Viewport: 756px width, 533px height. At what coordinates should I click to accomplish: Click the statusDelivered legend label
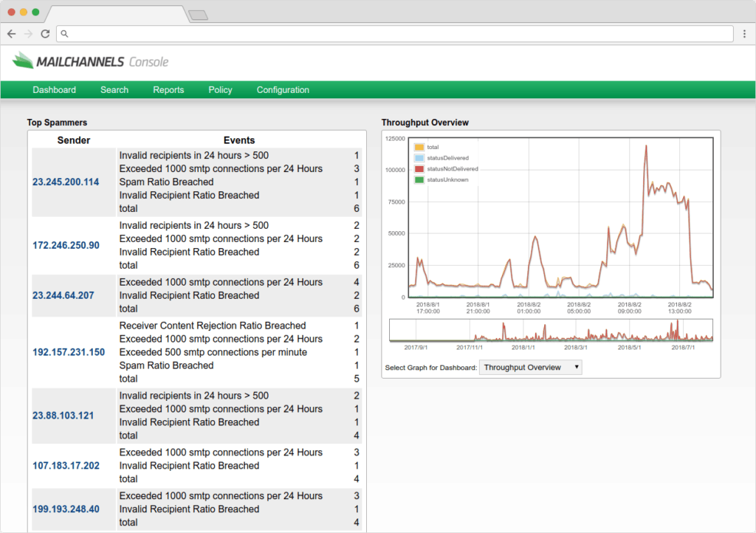pyautogui.click(x=448, y=158)
